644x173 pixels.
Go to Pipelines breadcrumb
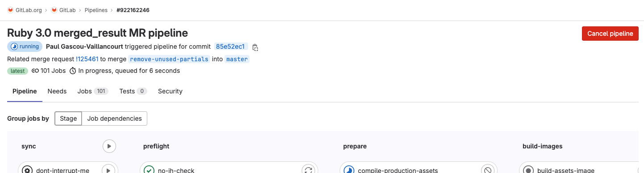pyautogui.click(x=96, y=10)
